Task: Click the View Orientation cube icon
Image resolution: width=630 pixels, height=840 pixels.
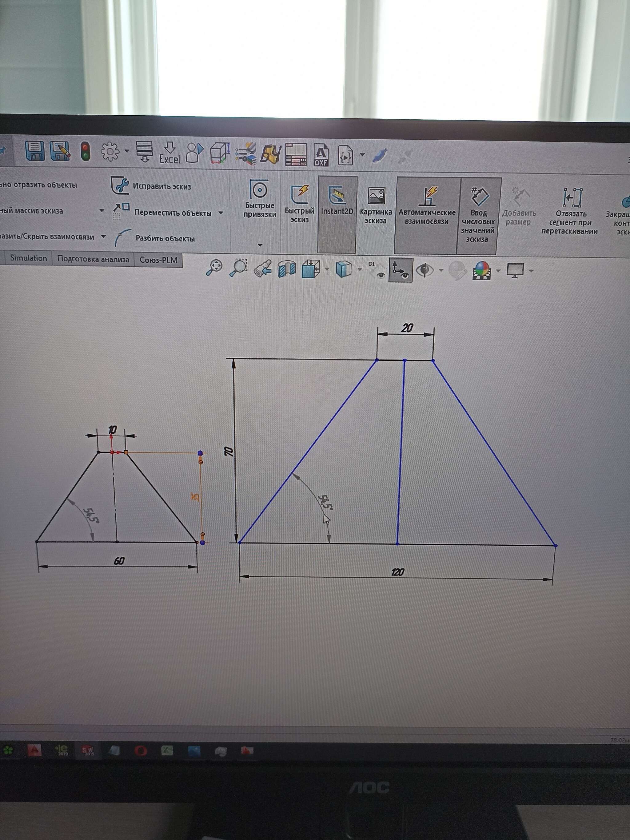Action: (x=311, y=269)
